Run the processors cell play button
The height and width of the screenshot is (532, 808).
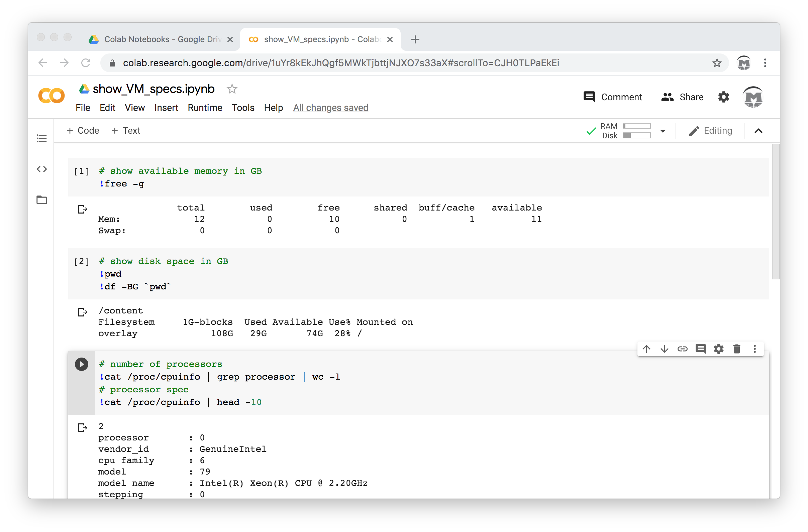[x=82, y=364]
